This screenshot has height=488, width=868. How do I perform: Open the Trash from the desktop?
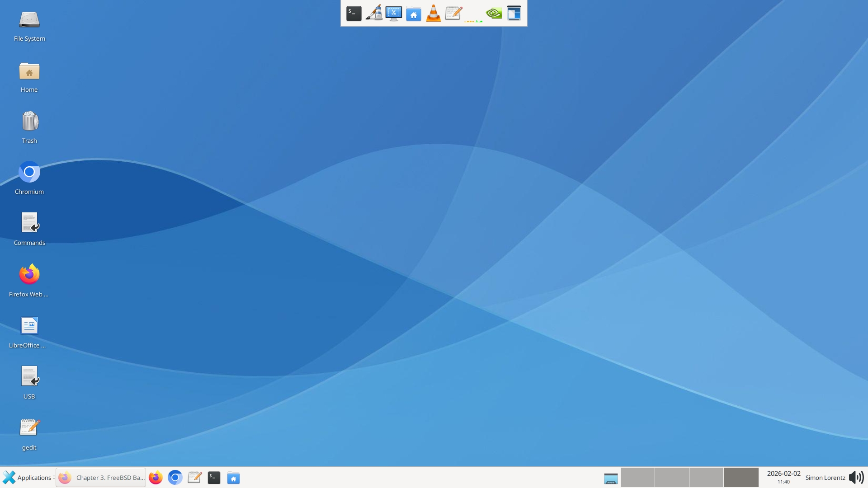tap(29, 120)
